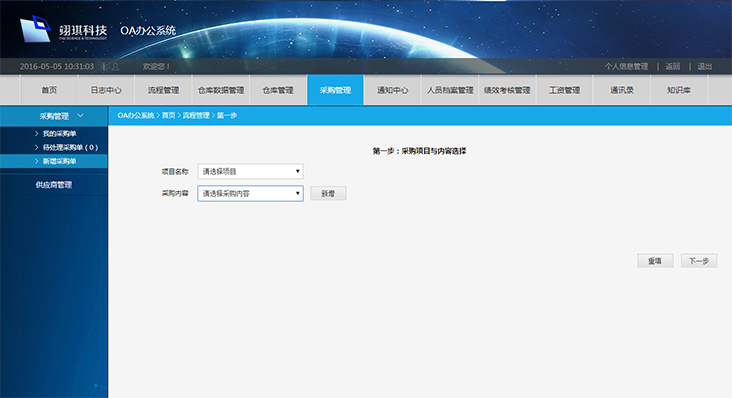
Task: Click the 退出 logout link
Action: (704, 66)
